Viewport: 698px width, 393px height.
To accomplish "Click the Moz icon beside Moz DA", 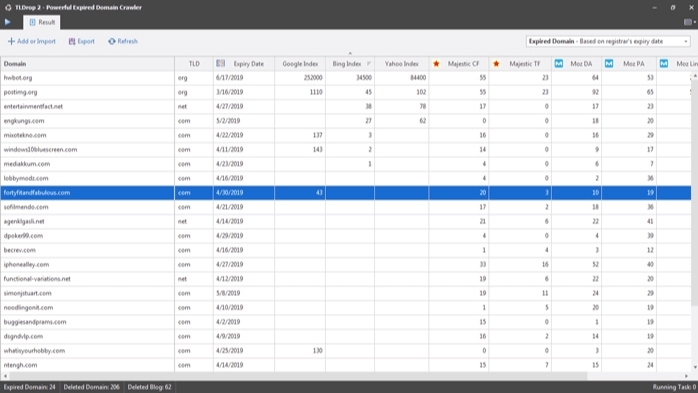I will pyautogui.click(x=559, y=64).
